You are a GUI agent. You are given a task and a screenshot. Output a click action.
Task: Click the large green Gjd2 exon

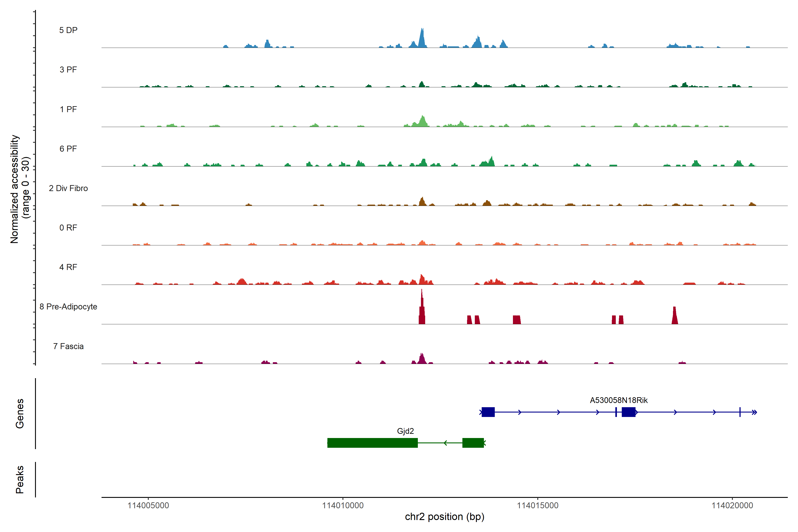coord(372,443)
